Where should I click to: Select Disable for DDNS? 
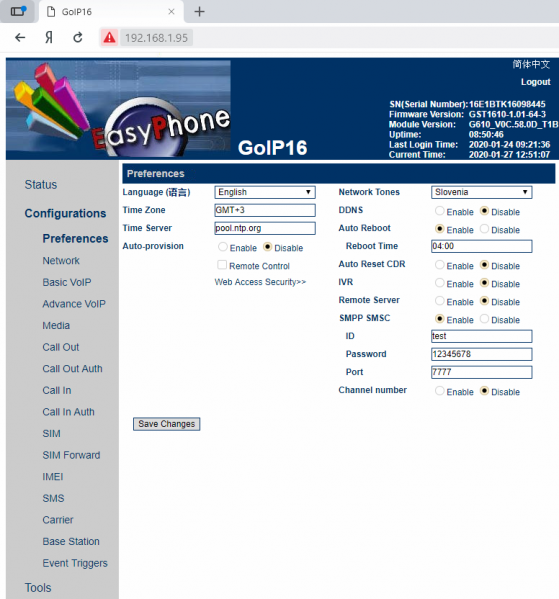click(484, 210)
